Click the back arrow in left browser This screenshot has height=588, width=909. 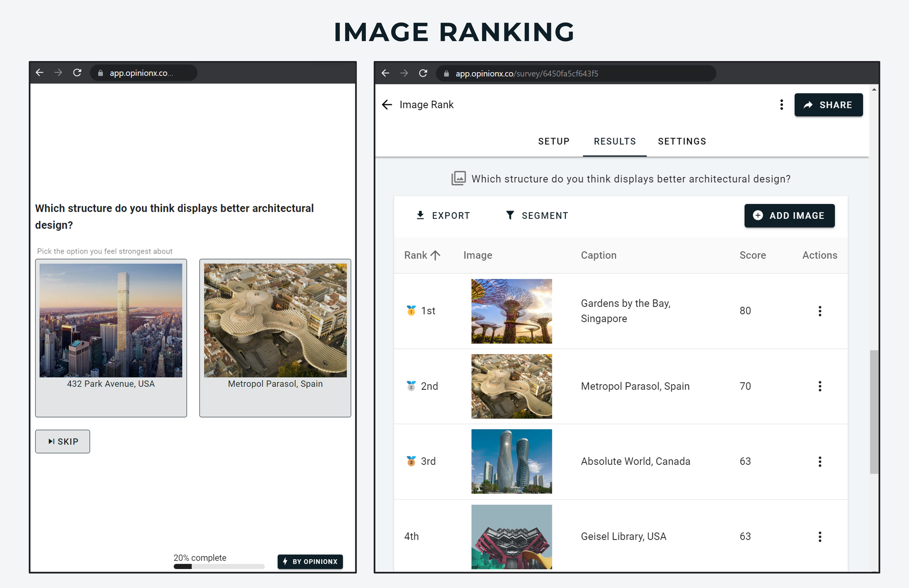(40, 73)
